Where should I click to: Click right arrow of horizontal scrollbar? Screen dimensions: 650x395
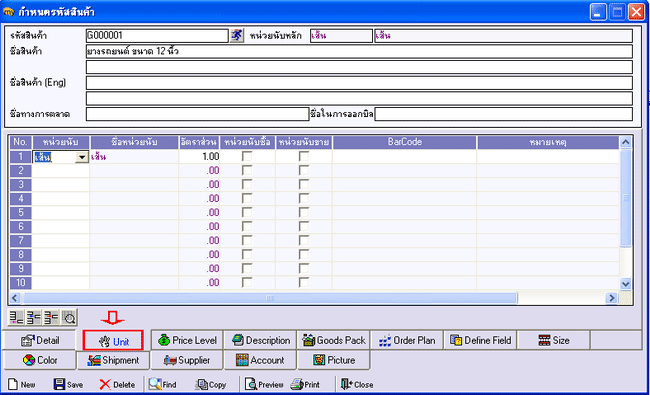click(x=611, y=298)
